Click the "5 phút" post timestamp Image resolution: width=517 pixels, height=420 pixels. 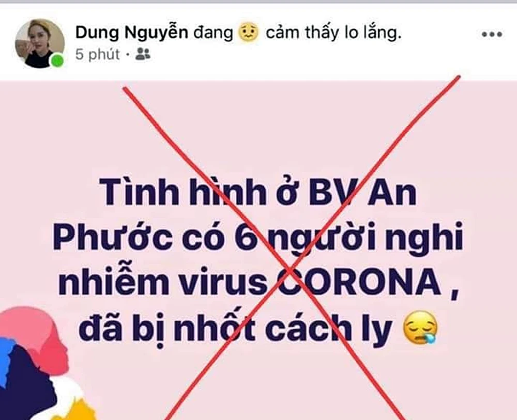[97, 54]
